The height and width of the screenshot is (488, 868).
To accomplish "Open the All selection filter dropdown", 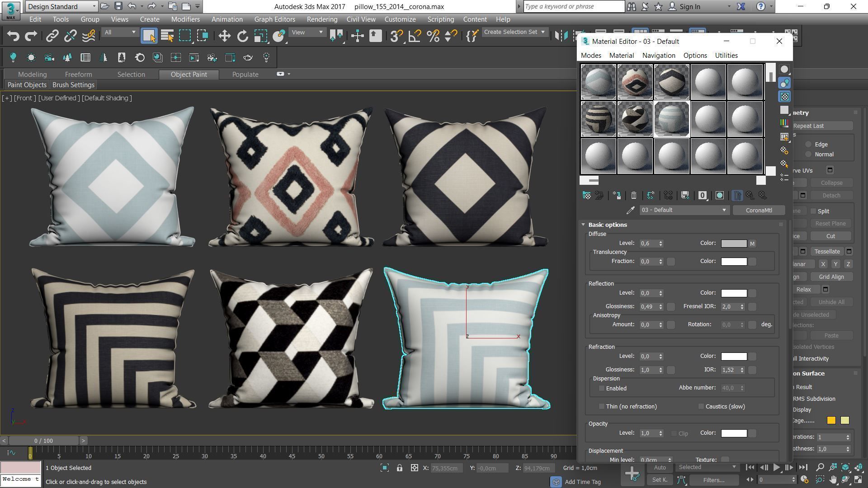I will [x=120, y=32].
